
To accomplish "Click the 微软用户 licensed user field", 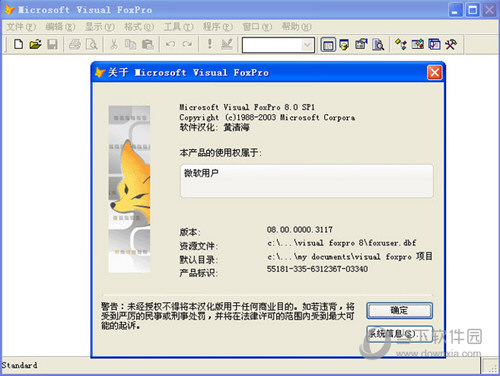I will tap(307, 181).
